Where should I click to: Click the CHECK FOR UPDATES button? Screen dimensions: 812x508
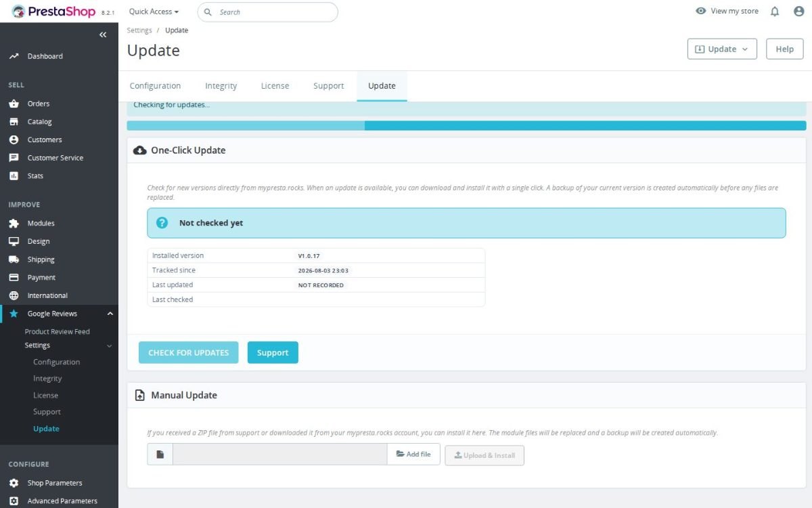point(188,352)
